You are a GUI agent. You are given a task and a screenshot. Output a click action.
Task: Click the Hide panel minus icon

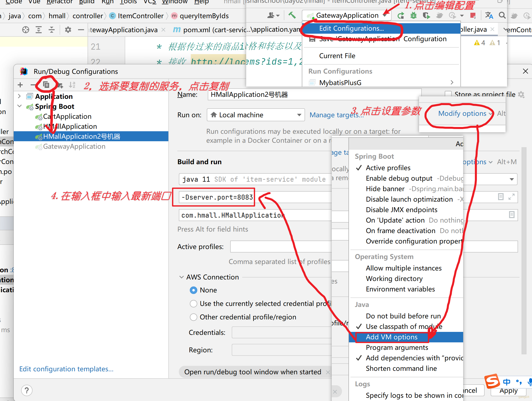pos(81,30)
